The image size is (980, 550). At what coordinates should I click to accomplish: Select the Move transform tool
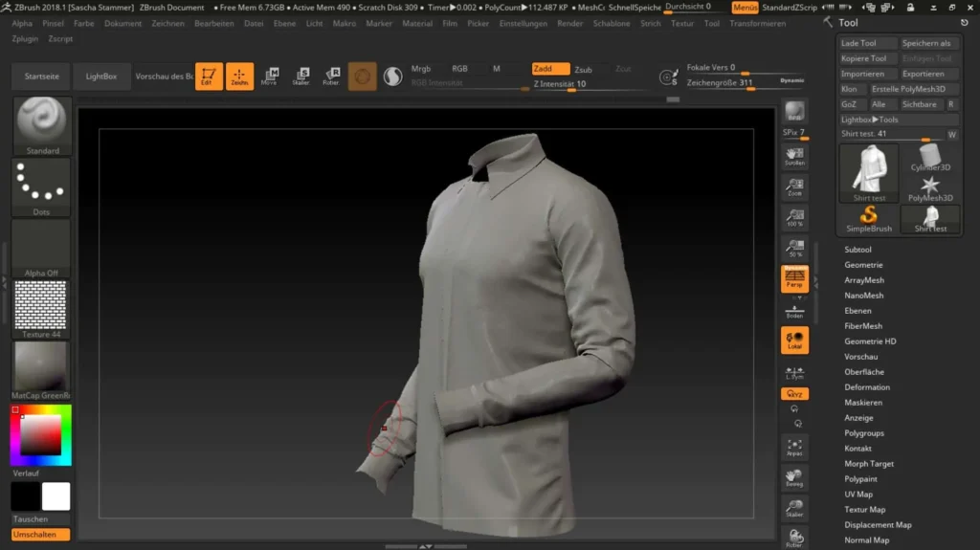tap(270, 77)
